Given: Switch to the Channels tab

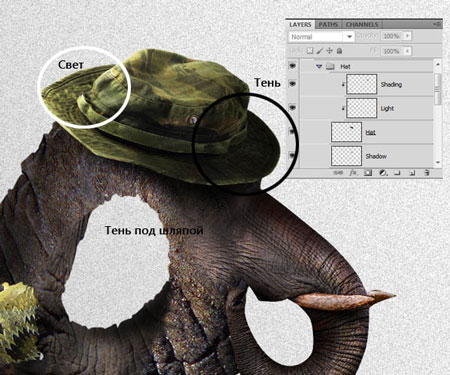Looking at the screenshot, I should pyautogui.click(x=362, y=24).
